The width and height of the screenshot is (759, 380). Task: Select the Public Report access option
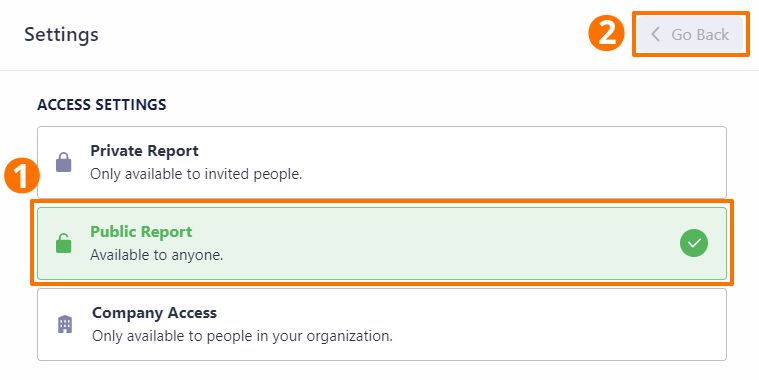pos(382,243)
